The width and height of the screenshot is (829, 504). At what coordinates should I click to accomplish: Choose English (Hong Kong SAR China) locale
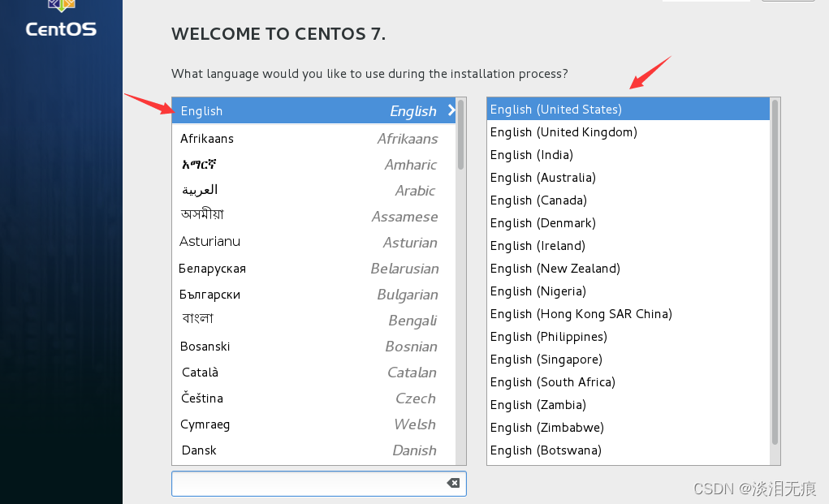click(x=628, y=314)
